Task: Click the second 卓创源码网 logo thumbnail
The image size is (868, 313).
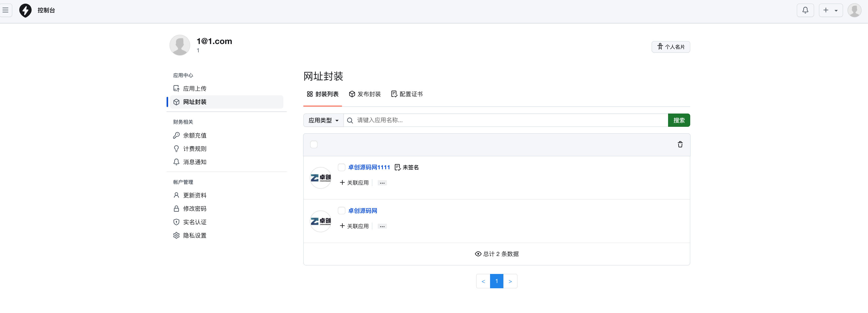Action: point(320,221)
